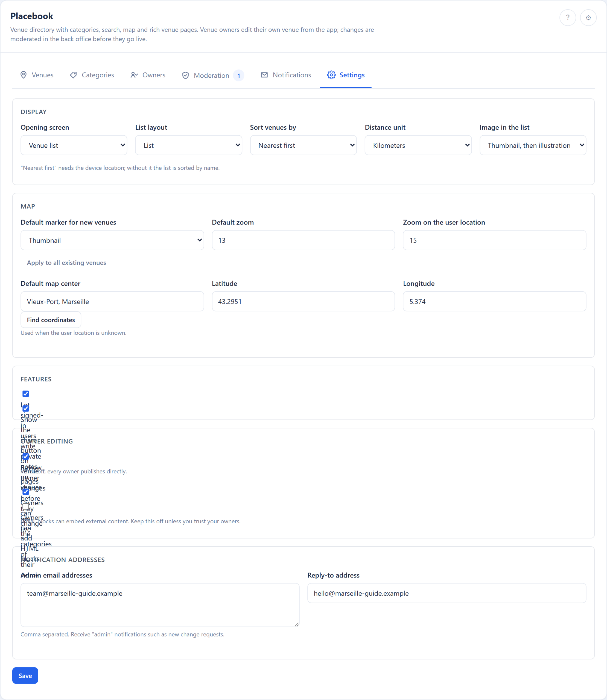607x700 pixels.
Task: Click the Default map center field
Action: [x=112, y=301]
